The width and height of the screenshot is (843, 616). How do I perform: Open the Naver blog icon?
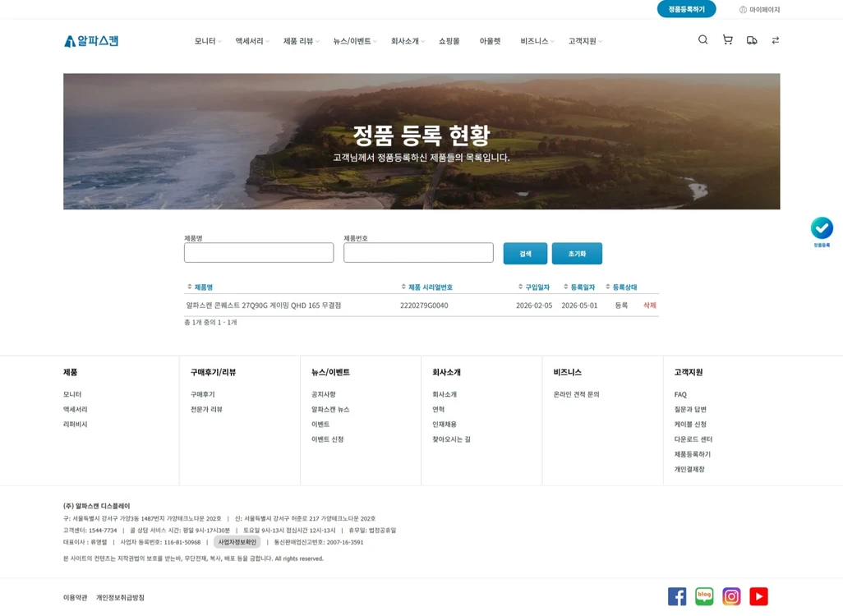point(704,596)
